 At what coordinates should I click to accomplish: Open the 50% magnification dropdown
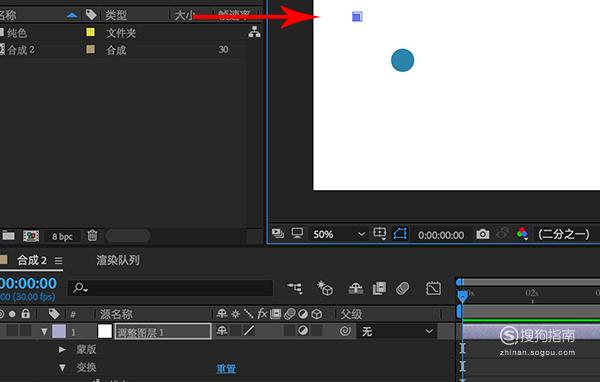(339, 234)
